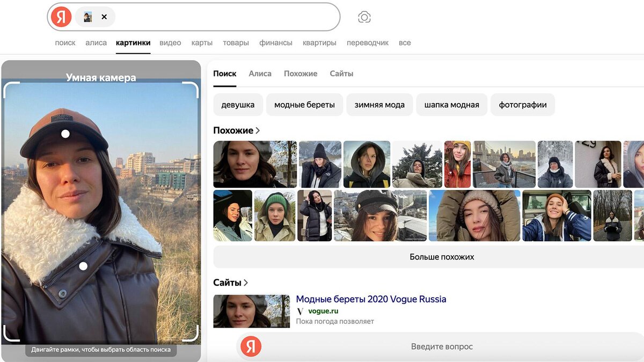
Task: Expand the Сайты section chevron
Action: tap(246, 283)
